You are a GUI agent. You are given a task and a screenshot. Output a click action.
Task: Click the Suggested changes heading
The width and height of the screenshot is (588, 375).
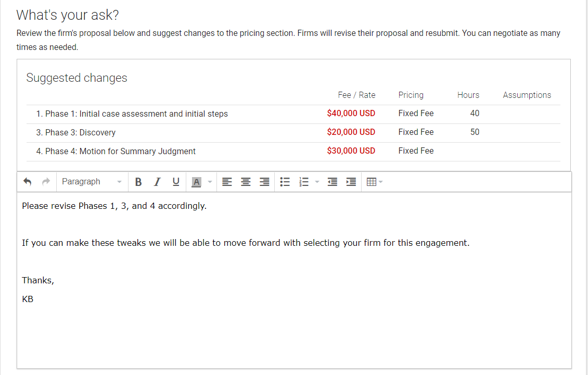[77, 78]
